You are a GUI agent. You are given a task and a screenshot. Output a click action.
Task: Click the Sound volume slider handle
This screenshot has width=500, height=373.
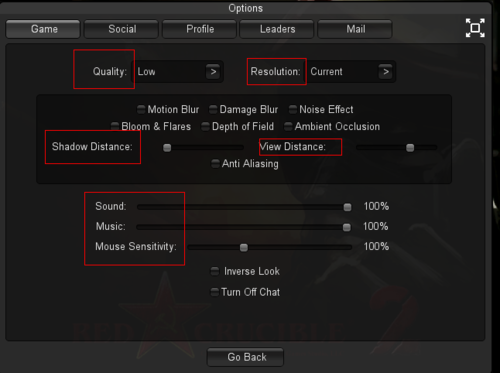pos(347,207)
